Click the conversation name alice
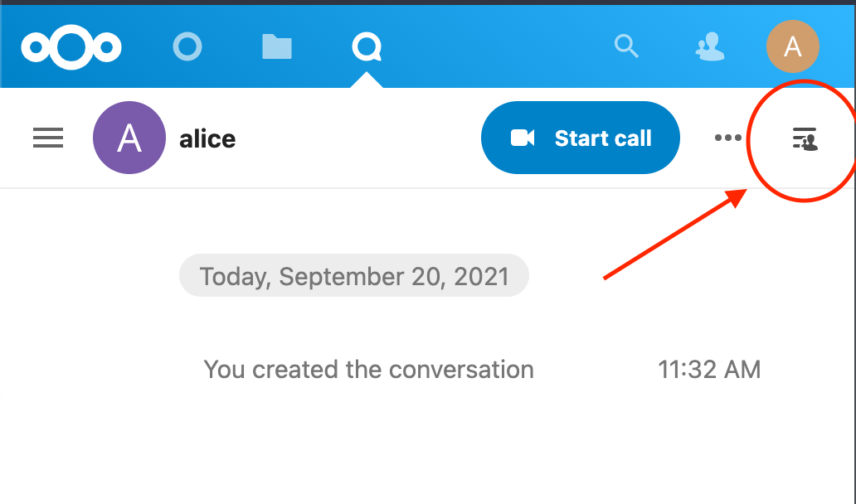Viewport: 856px width, 504px height. click(x=206, y=138)
